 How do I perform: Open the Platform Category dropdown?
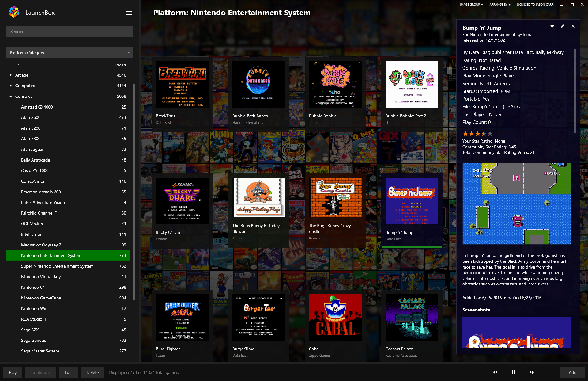[70, 53]
